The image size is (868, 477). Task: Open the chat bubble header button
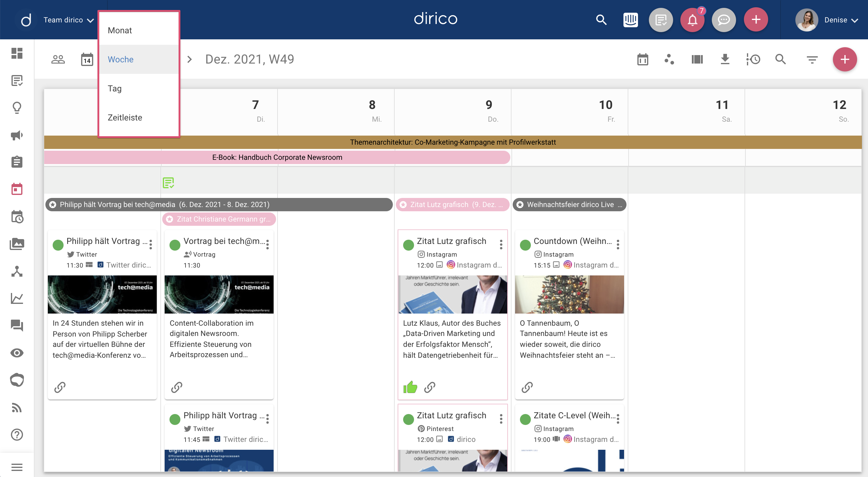[724, 20]
